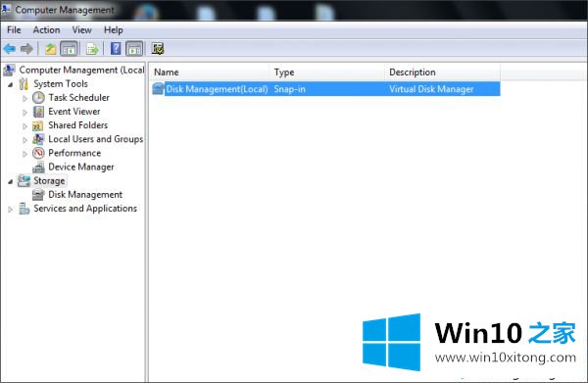Select Disk Management under Storage
The image size is (588, 383).
[x=85, y=195]
